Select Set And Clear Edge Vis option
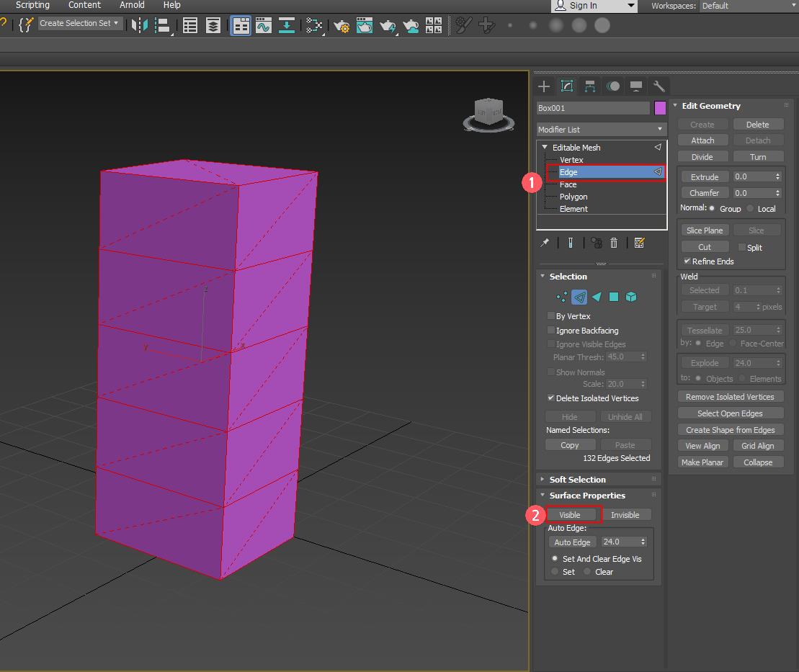Viewport: 799px width, 672px height. [555, 558]
